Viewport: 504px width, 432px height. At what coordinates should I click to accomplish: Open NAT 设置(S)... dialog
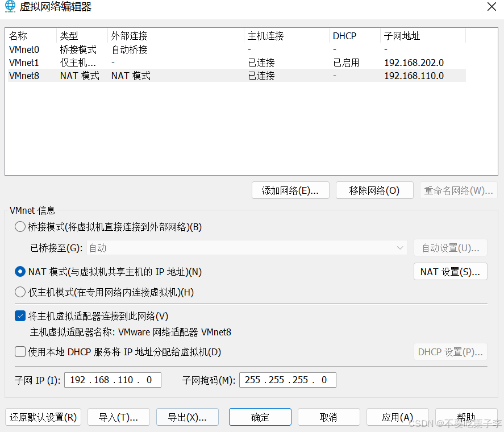(450, 272)
